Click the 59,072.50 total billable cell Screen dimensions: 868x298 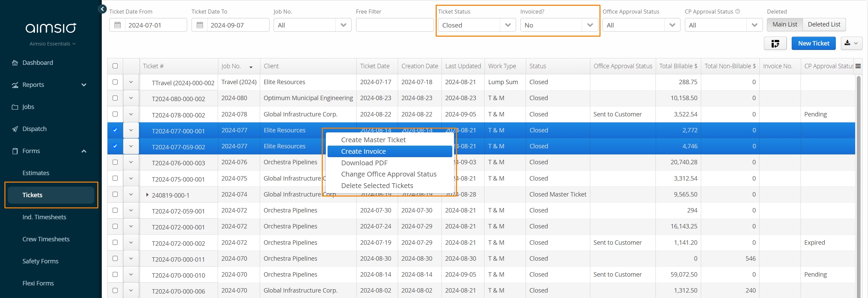[x=678, y=275]
